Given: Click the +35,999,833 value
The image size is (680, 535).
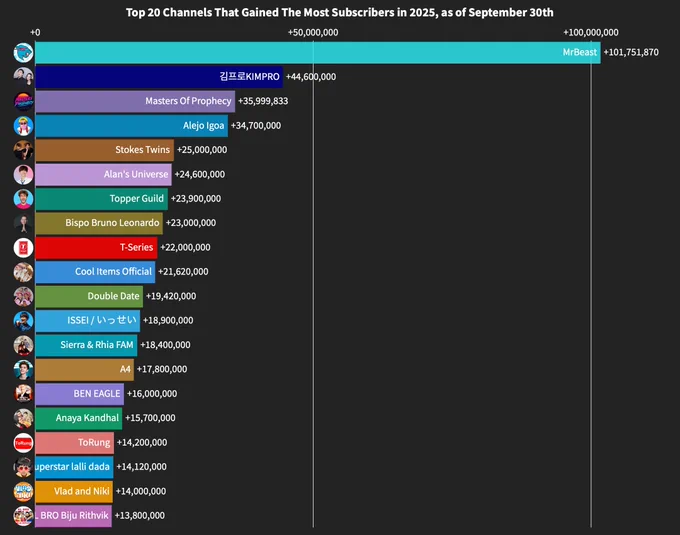Looking at the screenshot, I should (x=263, y=101).
